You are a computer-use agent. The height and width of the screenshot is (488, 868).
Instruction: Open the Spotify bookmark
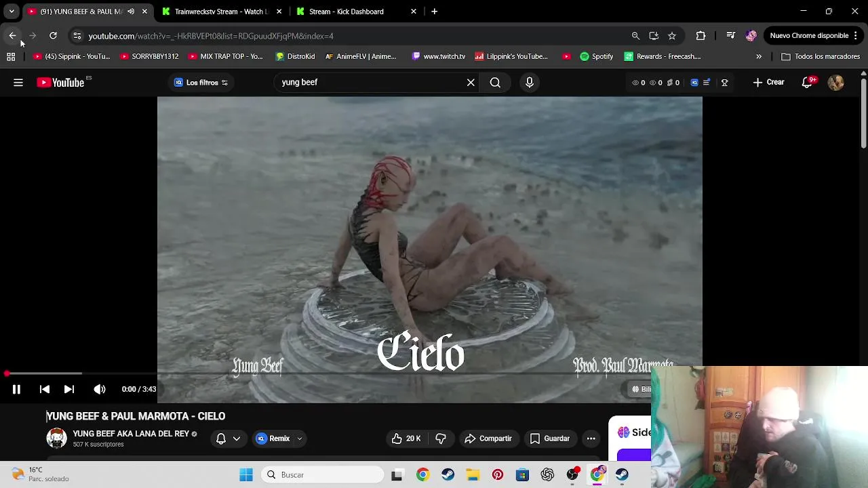596,57
